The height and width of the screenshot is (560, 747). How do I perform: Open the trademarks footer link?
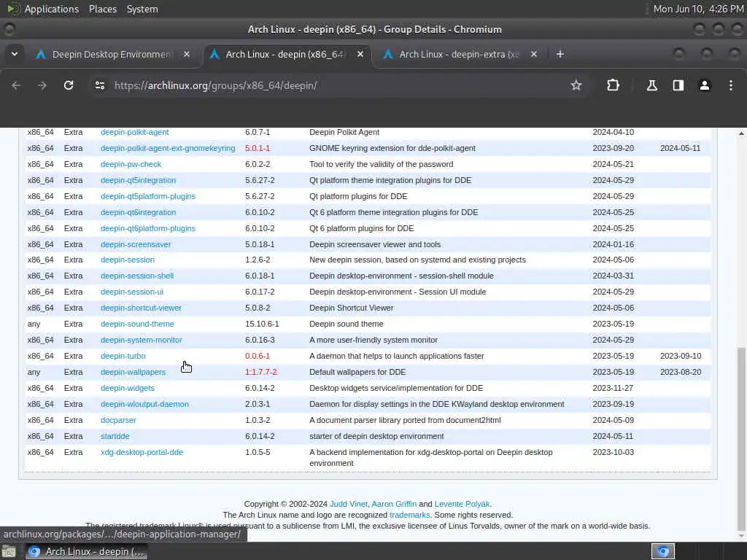(409, 515)
